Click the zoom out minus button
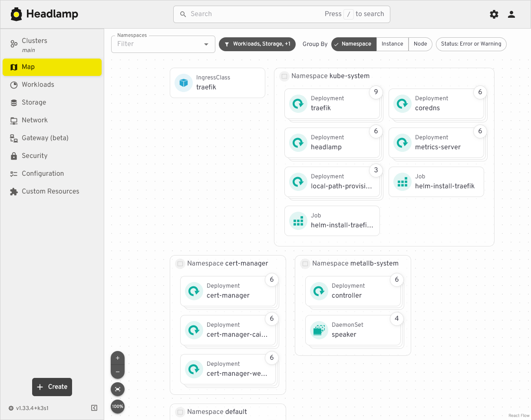 point(118,372)
